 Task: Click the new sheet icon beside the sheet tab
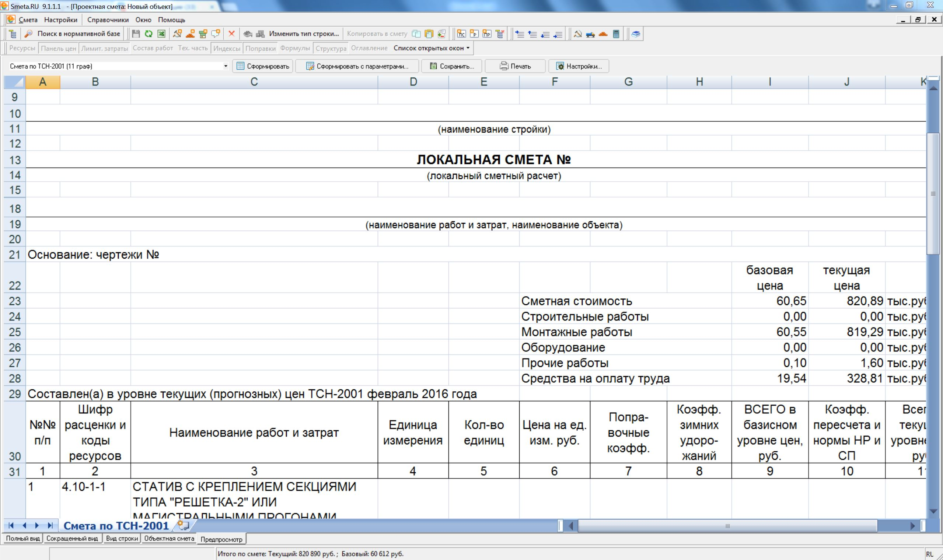click(x=183, y=525)
